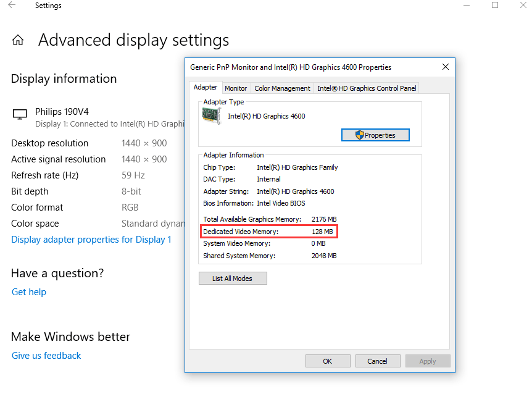Open Display adapter properties for Display 1

pyautogui.click(x=91, y=240)
